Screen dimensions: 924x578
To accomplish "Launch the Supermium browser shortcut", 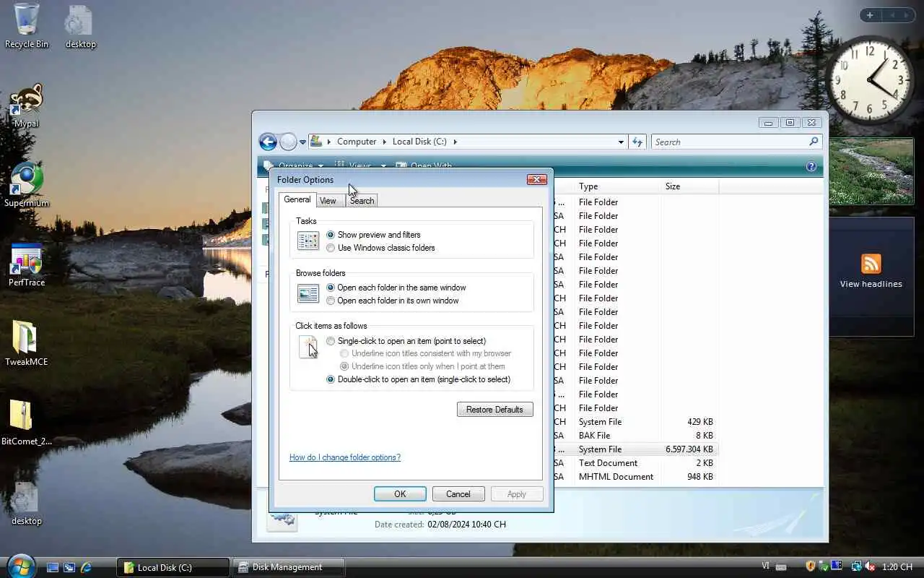I will coord(27,185).
